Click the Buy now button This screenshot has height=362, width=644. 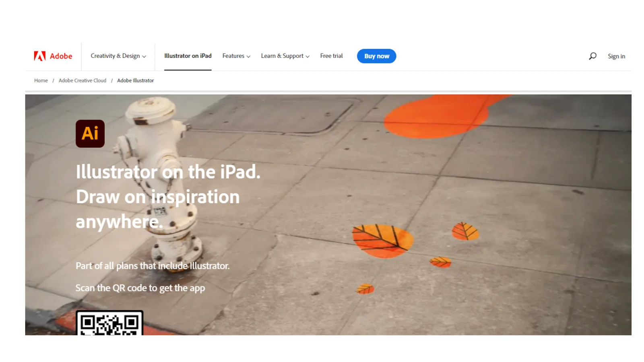pos(377,56)
